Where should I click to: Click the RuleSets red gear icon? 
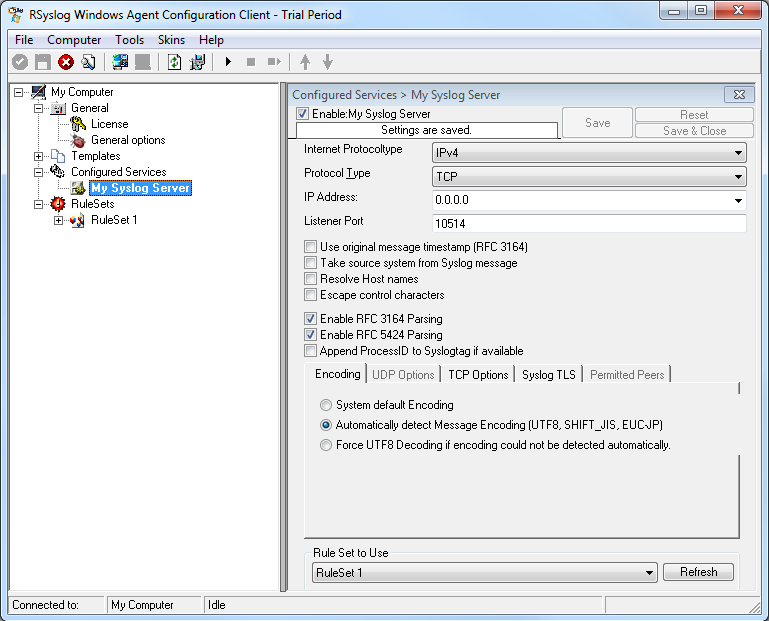click(x=58, y=204)
